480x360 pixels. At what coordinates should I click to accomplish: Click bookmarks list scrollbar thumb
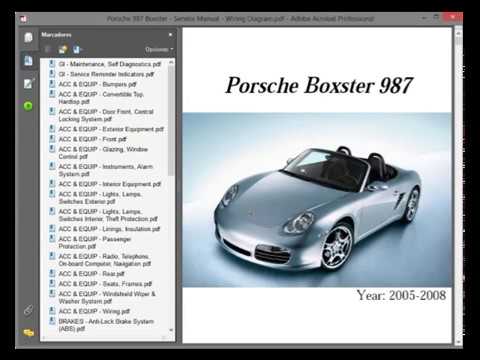tap(171, 121)
